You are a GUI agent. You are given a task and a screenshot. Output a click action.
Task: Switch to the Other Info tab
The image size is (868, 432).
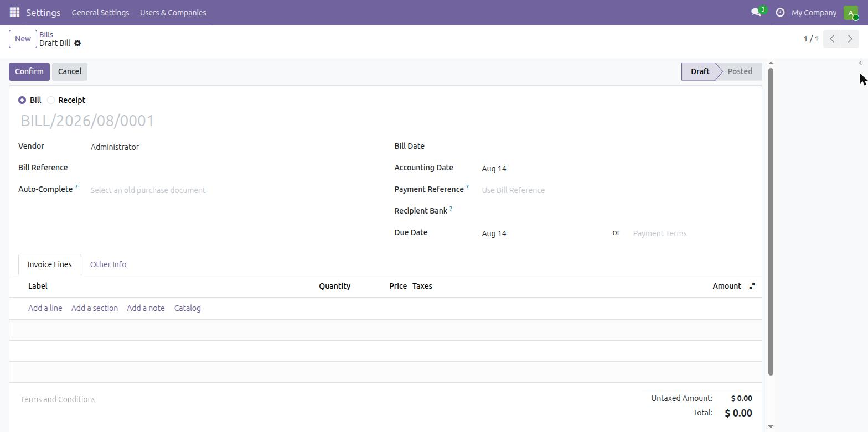coord(108,264)
